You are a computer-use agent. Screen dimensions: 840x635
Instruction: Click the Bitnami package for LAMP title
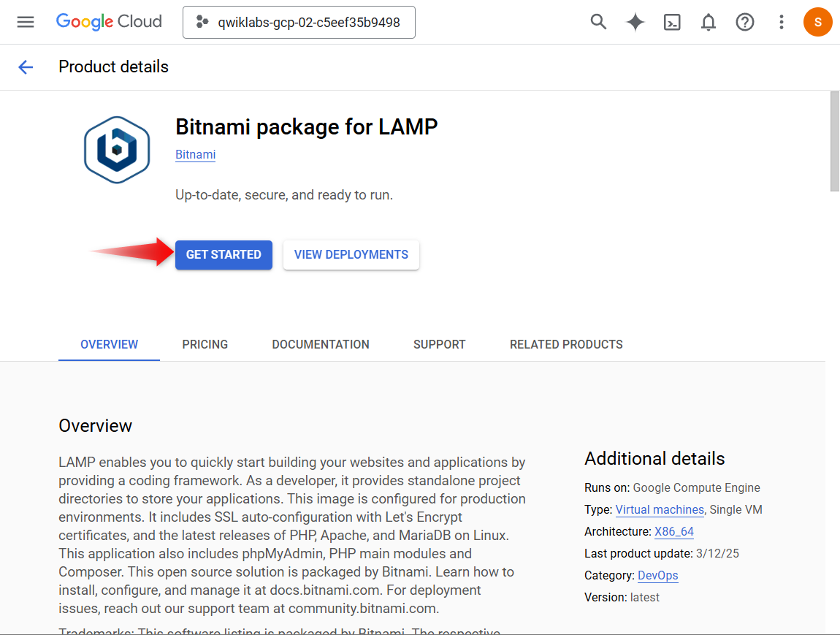coord(307,127)
